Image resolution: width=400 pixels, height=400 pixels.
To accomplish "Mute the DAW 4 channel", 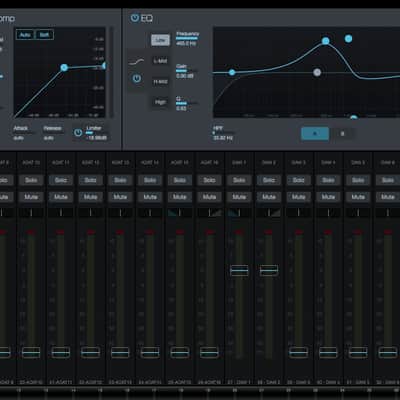I will [328, 197].
